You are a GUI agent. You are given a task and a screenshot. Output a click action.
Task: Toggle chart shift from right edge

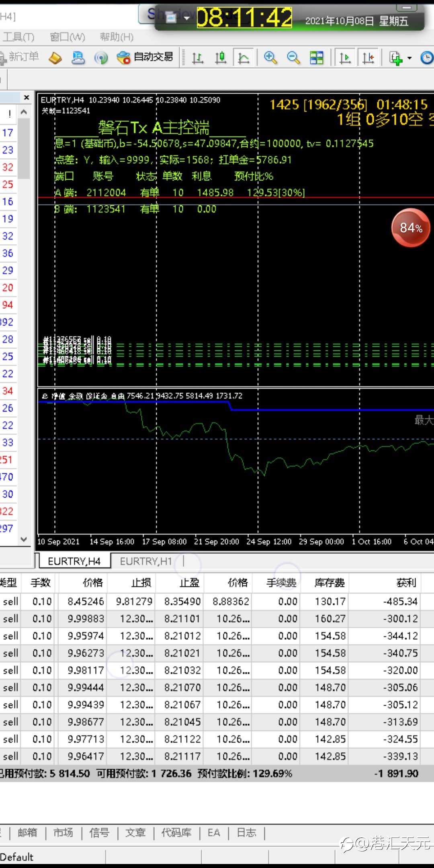368,58
